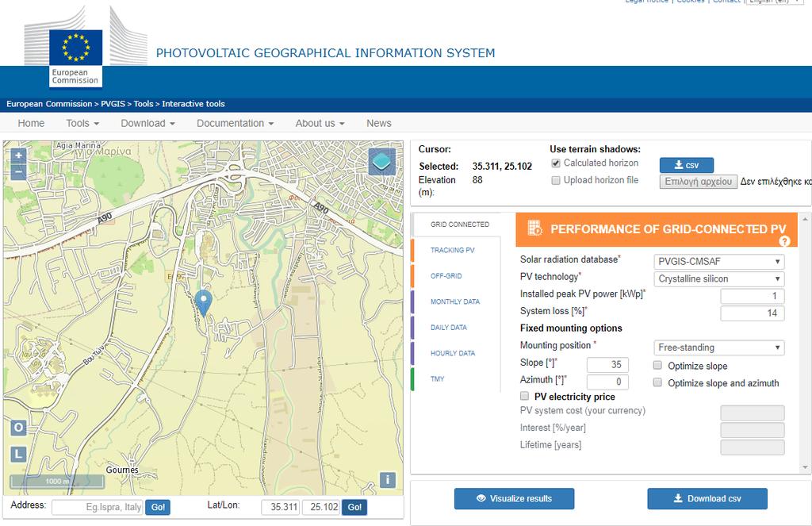Image resolution: width=812 pixels, height=526 pixels.
Task: Click the panel scrollbar up arrow
Action: click(x=805, y=219)
